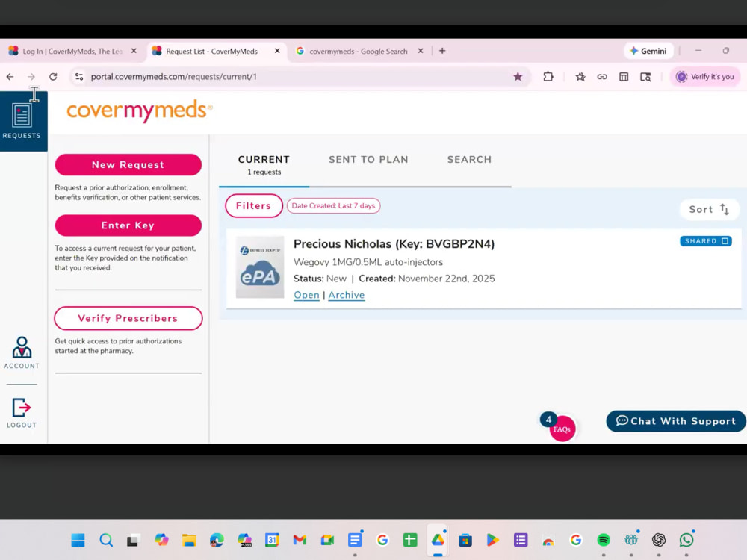Open the red FAQs bubble
Screen dimensions: 747x560
point(562,429)
